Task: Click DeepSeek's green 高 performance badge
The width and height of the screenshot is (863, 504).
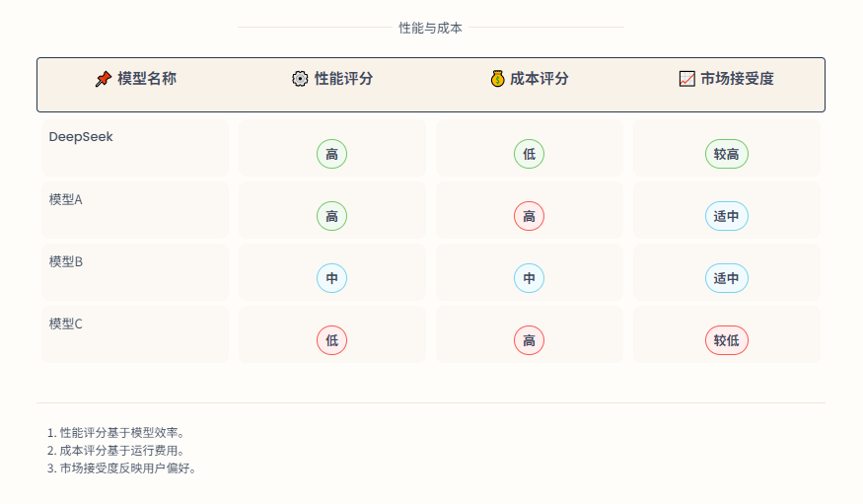Action: pos(331,154)
